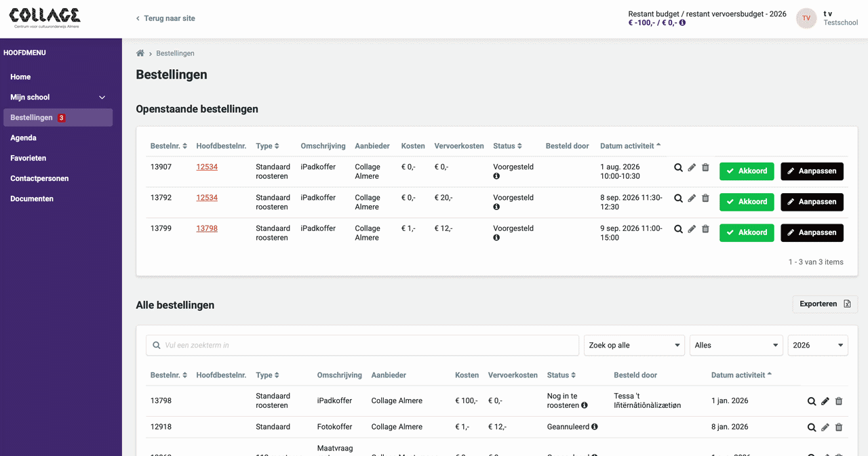This screenshot has height=456, width=868.
Task: Expand Mijn school menu item
Action: click(x=58, y=97)
